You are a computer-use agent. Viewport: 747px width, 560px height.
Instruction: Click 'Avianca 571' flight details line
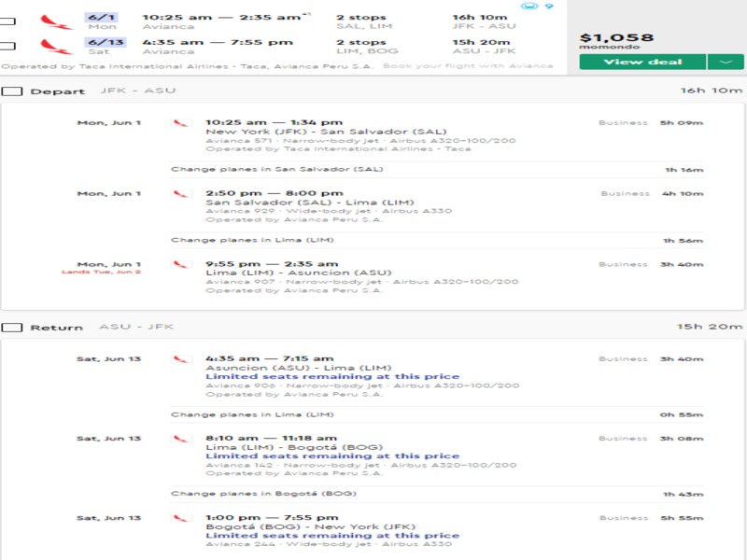360,141
